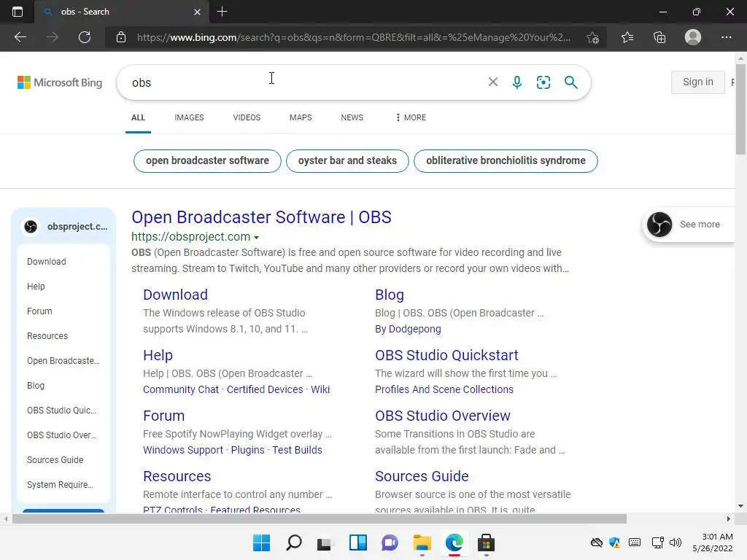This screenshot has width=747, height=560.
Task: Click the Certified Devices link
Action: [264, 389]
